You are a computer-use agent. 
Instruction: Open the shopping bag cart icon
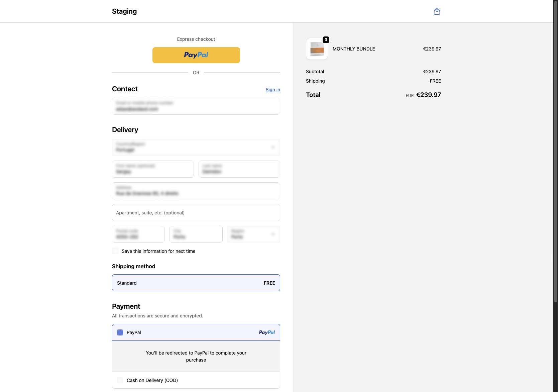[437, 12]
